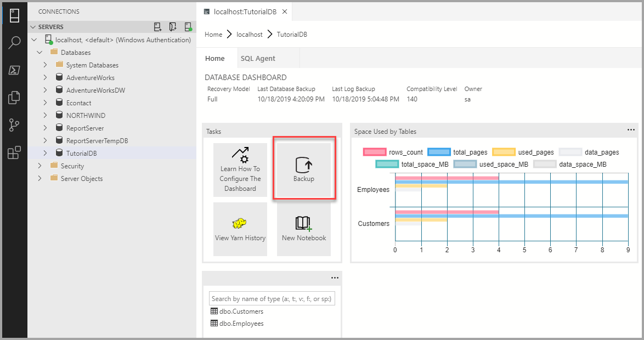Toggle the Active Connections filter icon
Screen dimensions: 644x340
point(188,26)
